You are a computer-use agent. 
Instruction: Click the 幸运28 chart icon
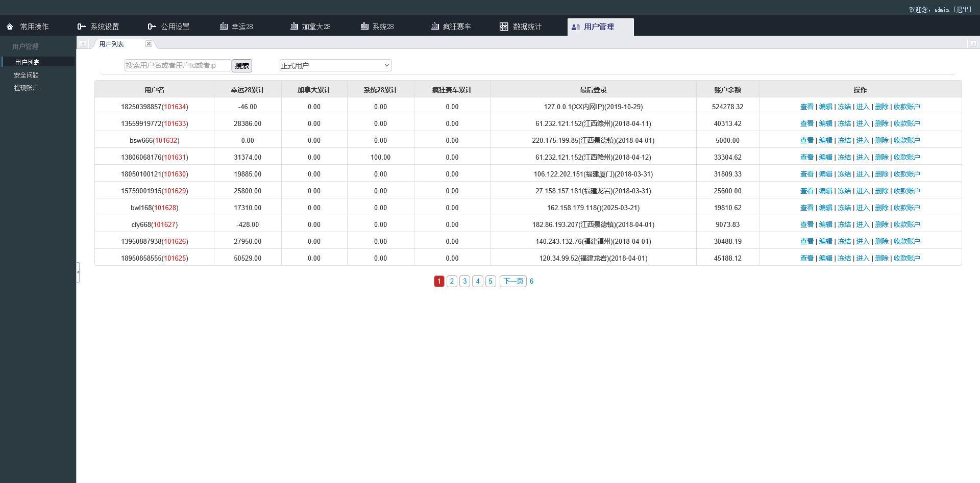pyautogui.click(x=223, y=26)
